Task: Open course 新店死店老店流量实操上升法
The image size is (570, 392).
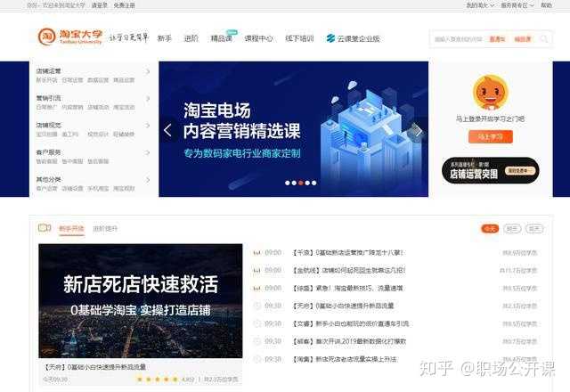Action: (x=345, y=359)
